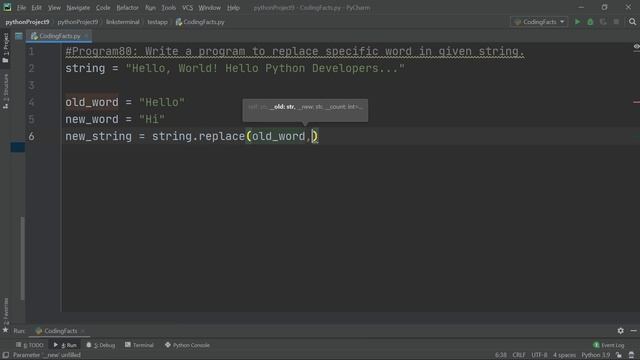Click the code inspection eye icon
640x360 pixels.
pyautogui.click(x=636, y=47)
